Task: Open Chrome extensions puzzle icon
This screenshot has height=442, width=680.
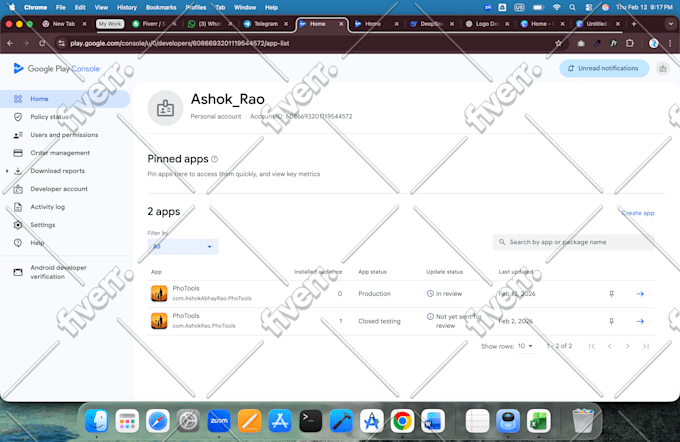Action: point(630,43)
